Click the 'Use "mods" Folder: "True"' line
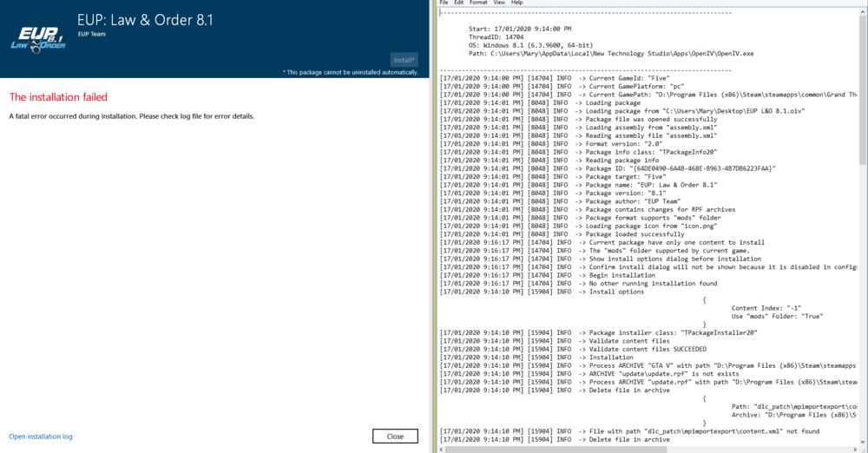 [777, 316]
